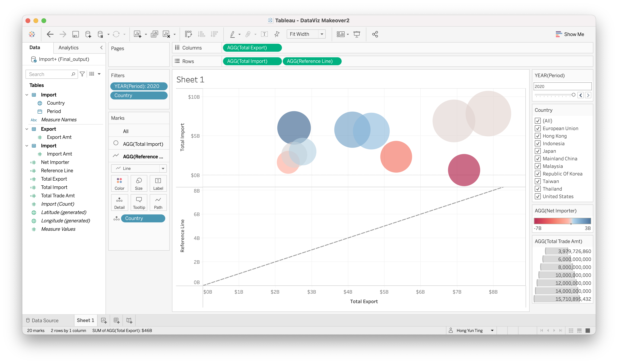Screen dimensions: 618x364
Task: Collapse the Export table tree
Action: tap(27, 129)
